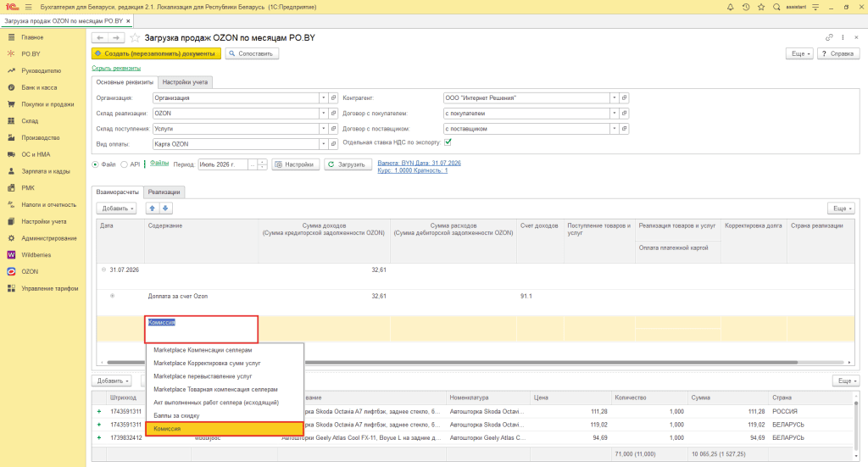
Task: Choose Комиссия from the dropdown list
Action: tap(225, 429)
